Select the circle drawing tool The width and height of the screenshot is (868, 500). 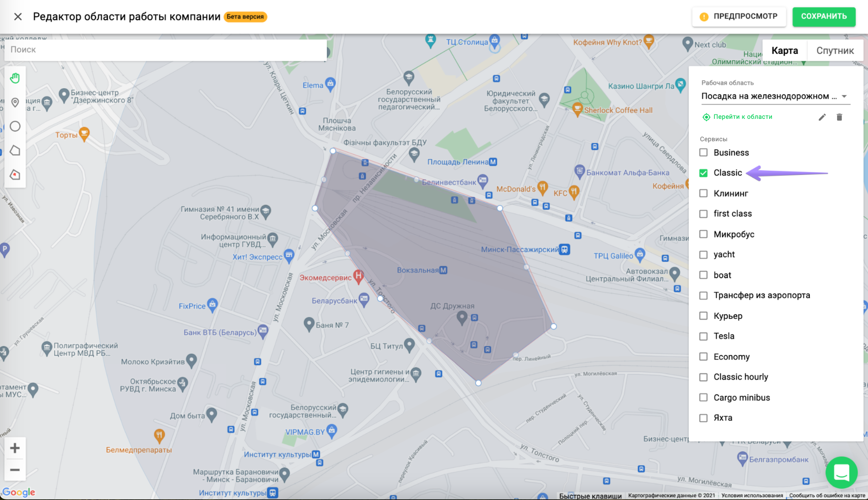pyautogui.click(x=15, y=126)
